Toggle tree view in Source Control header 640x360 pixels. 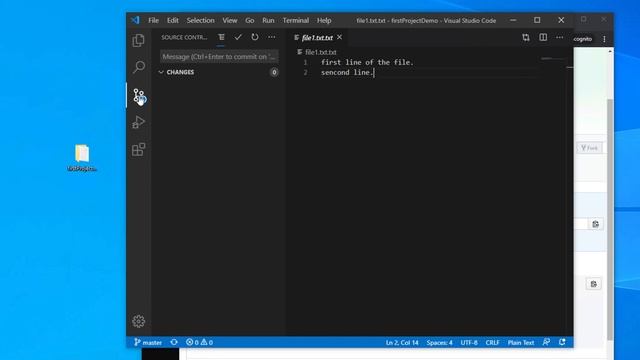pos(221,37)
